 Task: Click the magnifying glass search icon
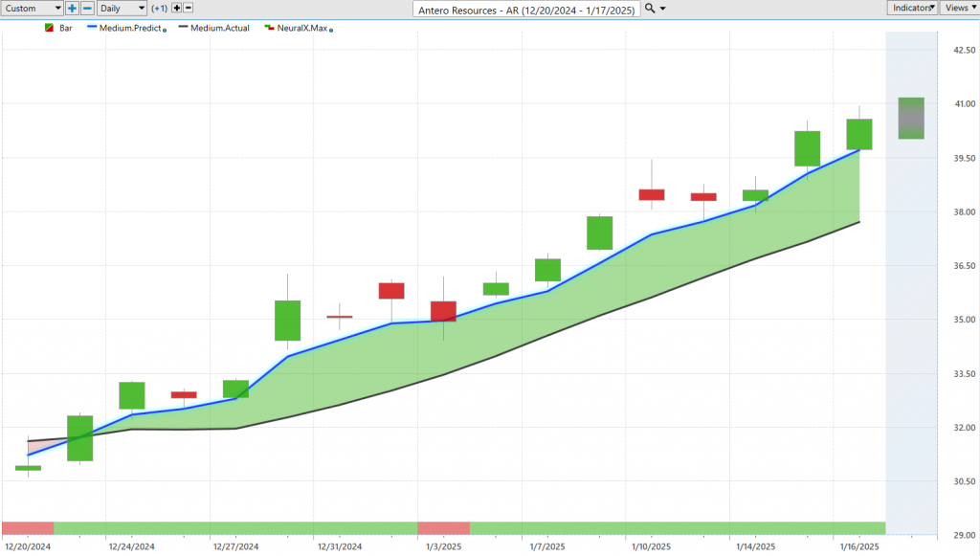pyautogui.click(x=650, y=8)
